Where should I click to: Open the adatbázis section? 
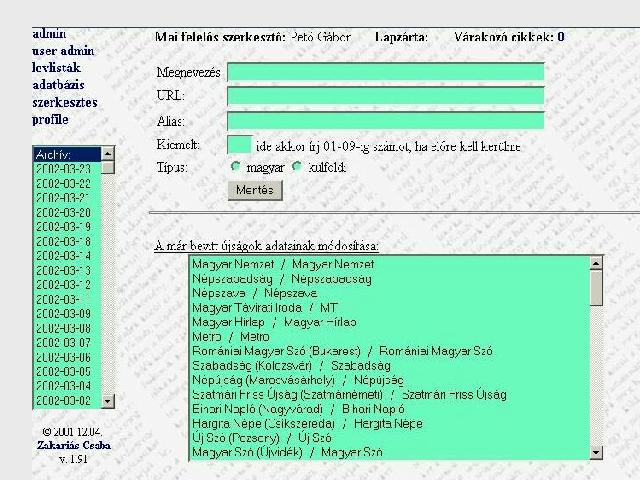[x=58, y=85]
